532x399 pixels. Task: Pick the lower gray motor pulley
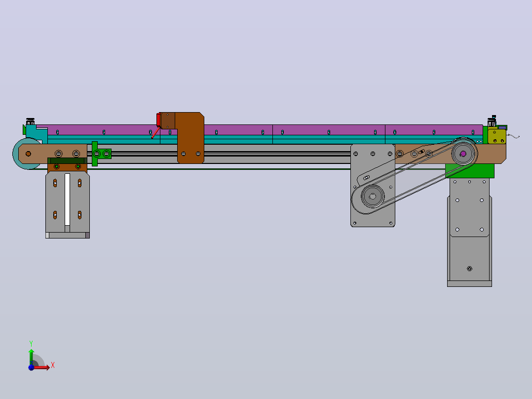[373, 196]
